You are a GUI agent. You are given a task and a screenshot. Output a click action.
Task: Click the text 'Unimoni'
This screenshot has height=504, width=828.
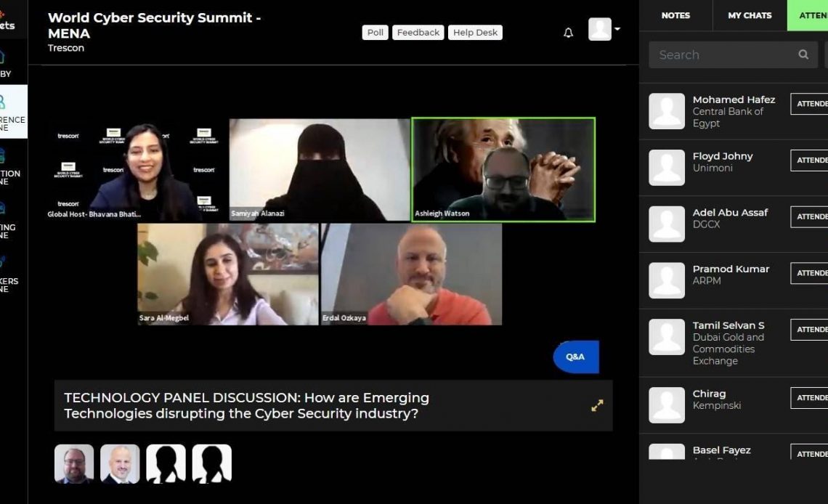(713, 168)
